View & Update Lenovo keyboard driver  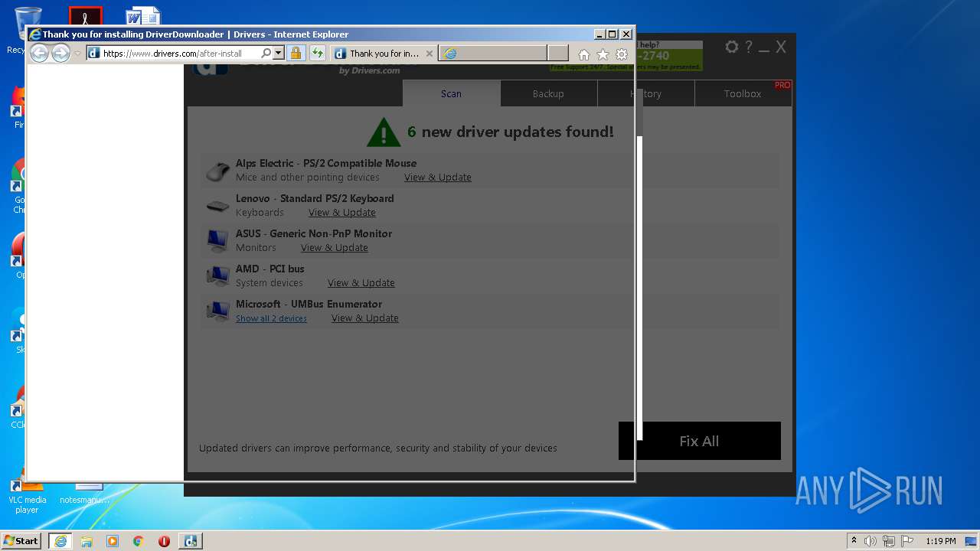(x=342, y=213)
